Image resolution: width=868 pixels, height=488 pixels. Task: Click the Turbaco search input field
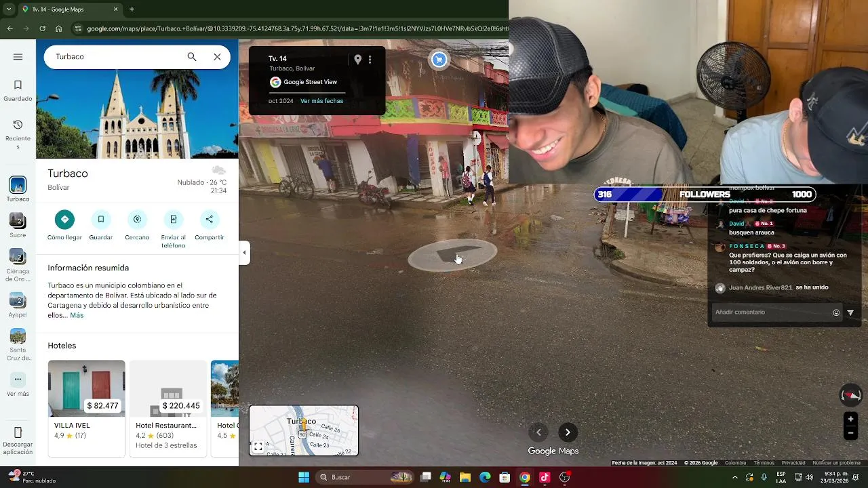(x=115, y=57)
